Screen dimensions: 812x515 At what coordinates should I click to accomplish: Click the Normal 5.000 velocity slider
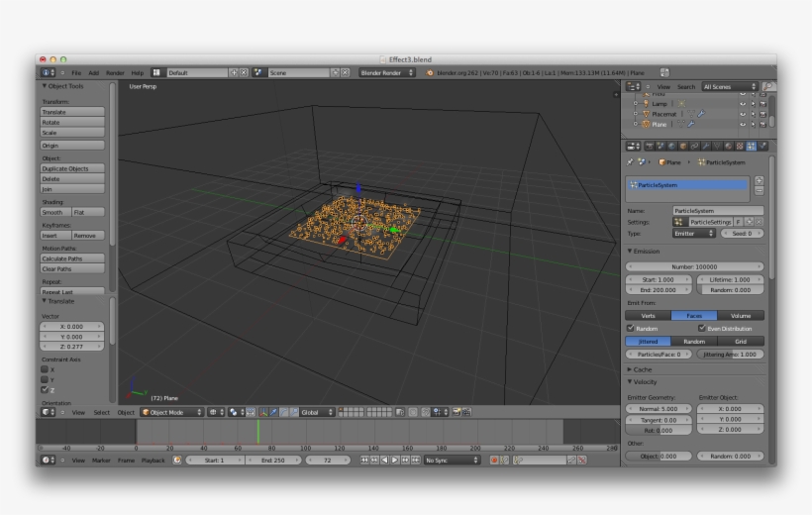(x=659, y=409)
